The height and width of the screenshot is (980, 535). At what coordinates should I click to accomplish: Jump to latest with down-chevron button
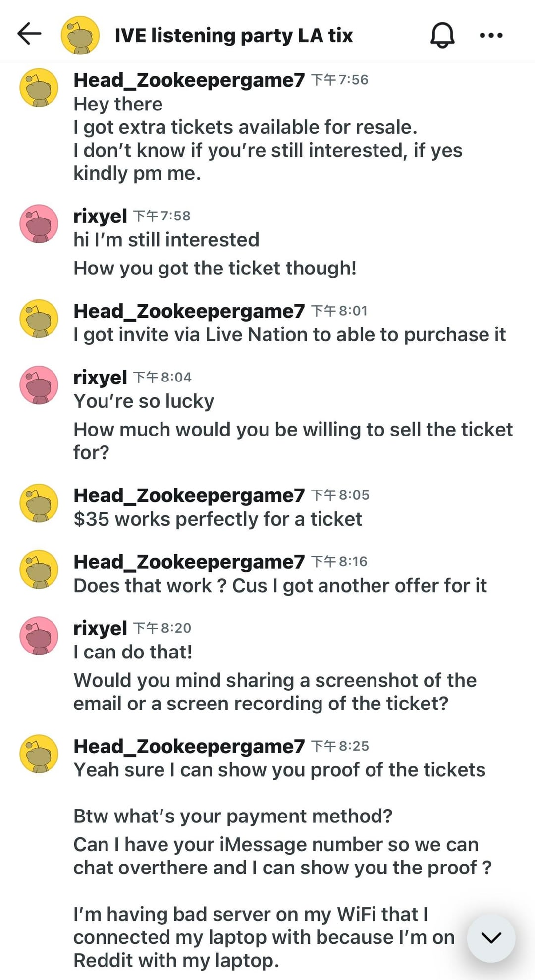(x=491, y=938)
